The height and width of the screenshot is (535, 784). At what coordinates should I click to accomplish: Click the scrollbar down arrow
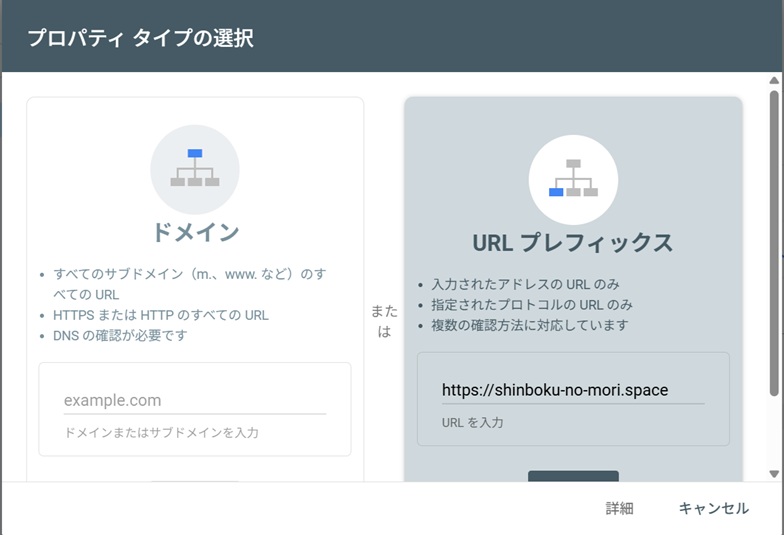click(774, 473)
